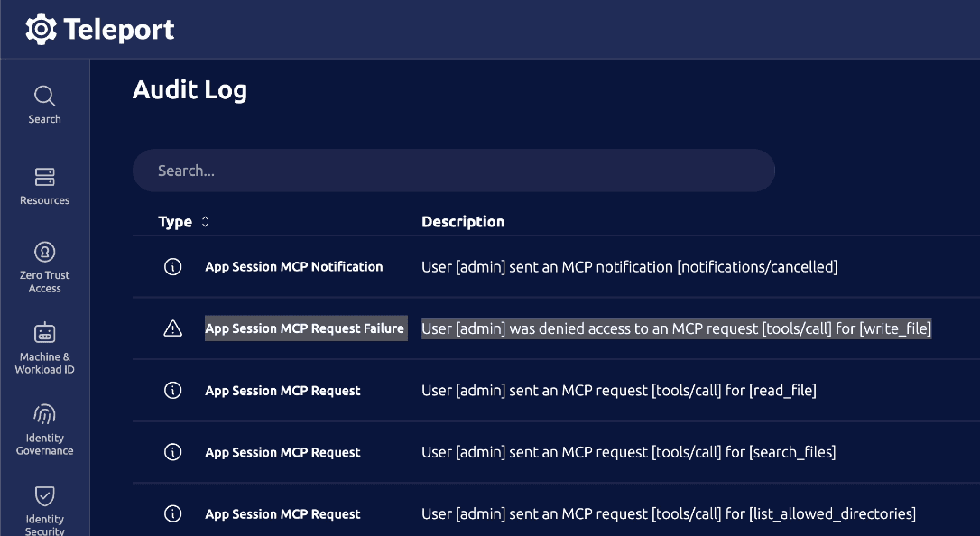Select the Zero Trust Access lock icon
The image size is (980, 536).
[x=44, y=254]
